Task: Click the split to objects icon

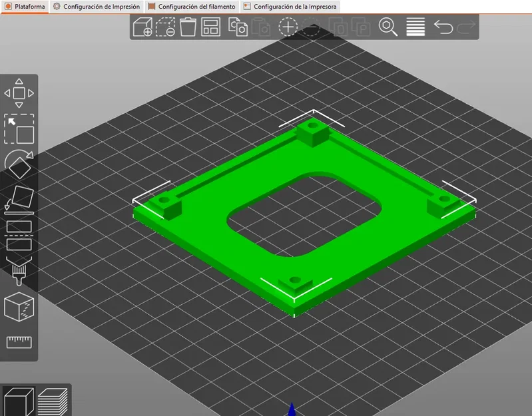Action: (338, 27)
